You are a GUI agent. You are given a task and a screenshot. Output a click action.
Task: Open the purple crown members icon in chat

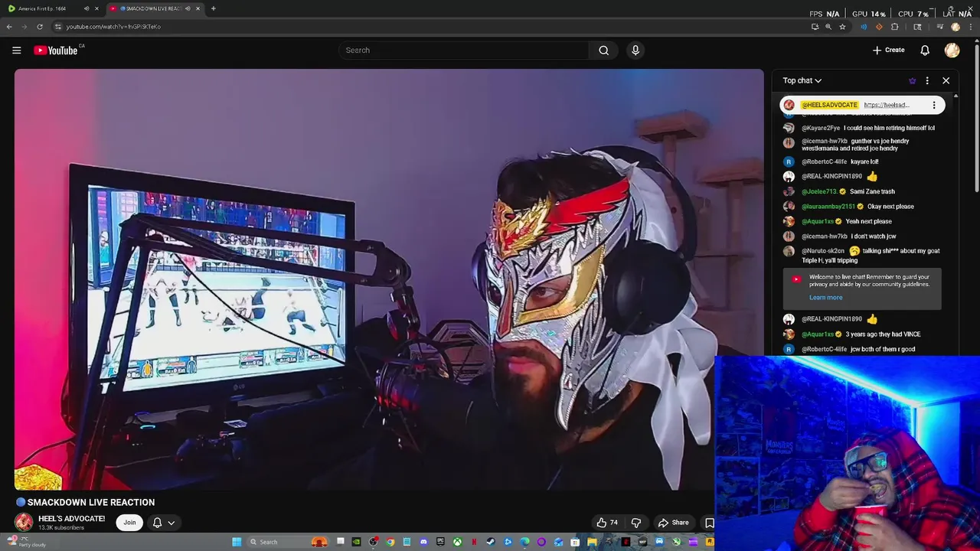(x=912, y=80)
